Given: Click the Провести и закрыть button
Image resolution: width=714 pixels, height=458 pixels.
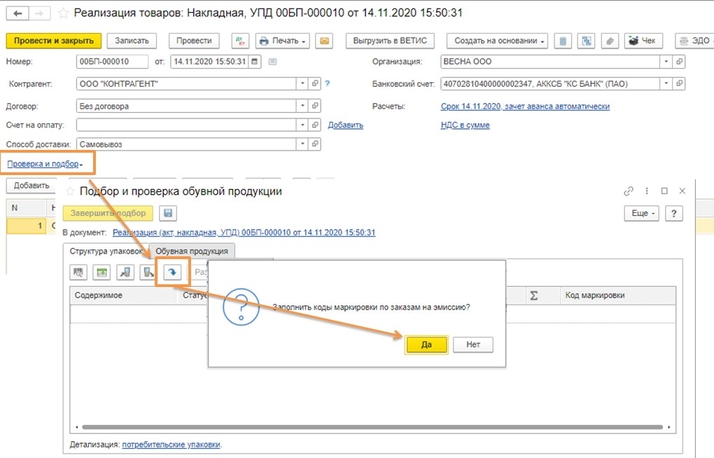Looking at the screenshot, I should coord(53,41).
